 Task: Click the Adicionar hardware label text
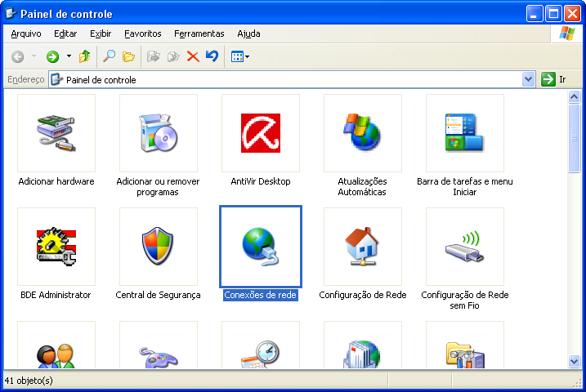tap(56, 181)
